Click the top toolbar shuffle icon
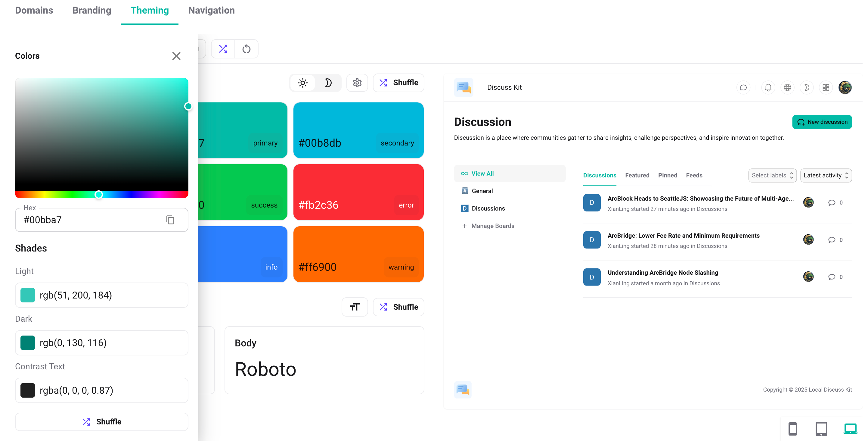The height and width of the screenshot is (447, 868). coord(223,49)
